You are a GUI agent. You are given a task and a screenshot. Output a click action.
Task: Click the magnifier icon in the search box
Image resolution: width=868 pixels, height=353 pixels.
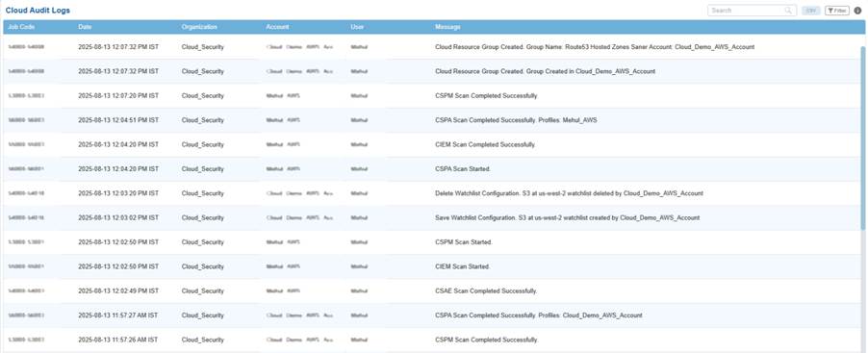point(788,11)
